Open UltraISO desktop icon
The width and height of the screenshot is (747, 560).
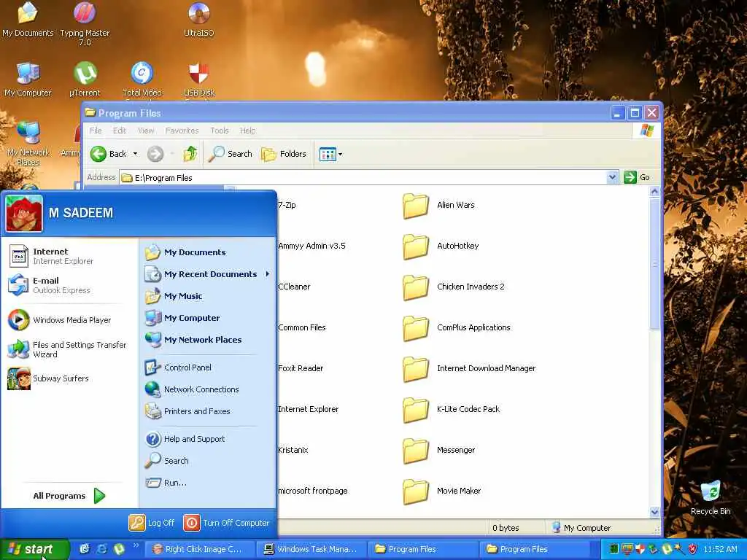tap(198, 20)
